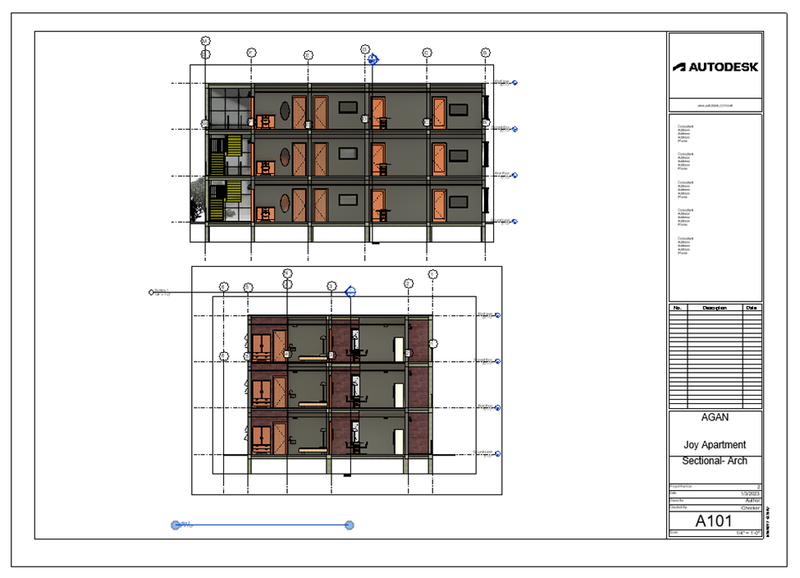The width and height of the screenshot is (800, 578).
Task: Click the Author value in the title block
Action: (x=752, y=500)
